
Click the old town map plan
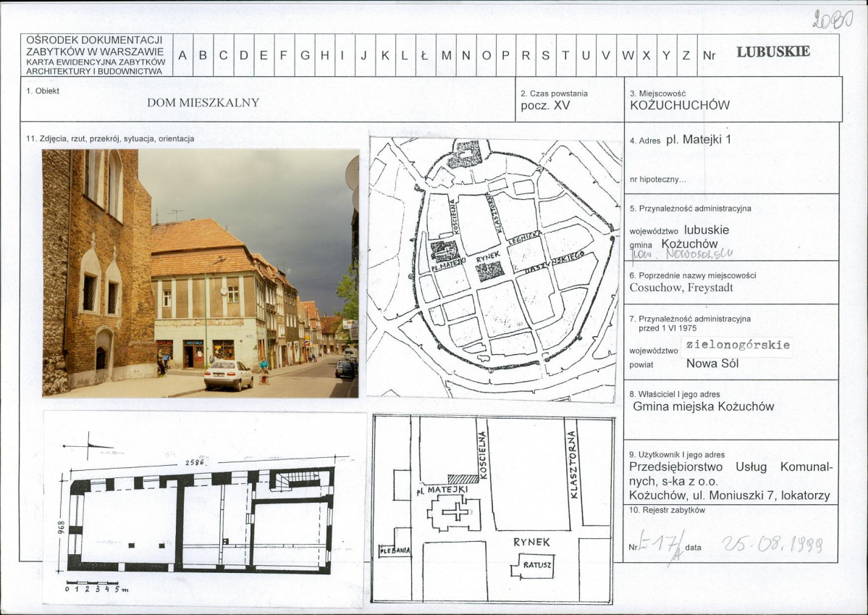(x=493, y=269)
